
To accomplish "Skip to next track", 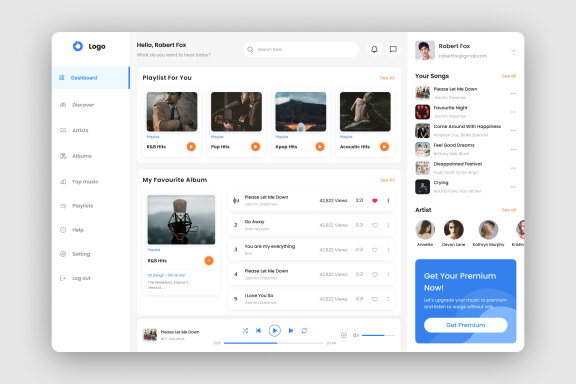I will tap(291, 331).
